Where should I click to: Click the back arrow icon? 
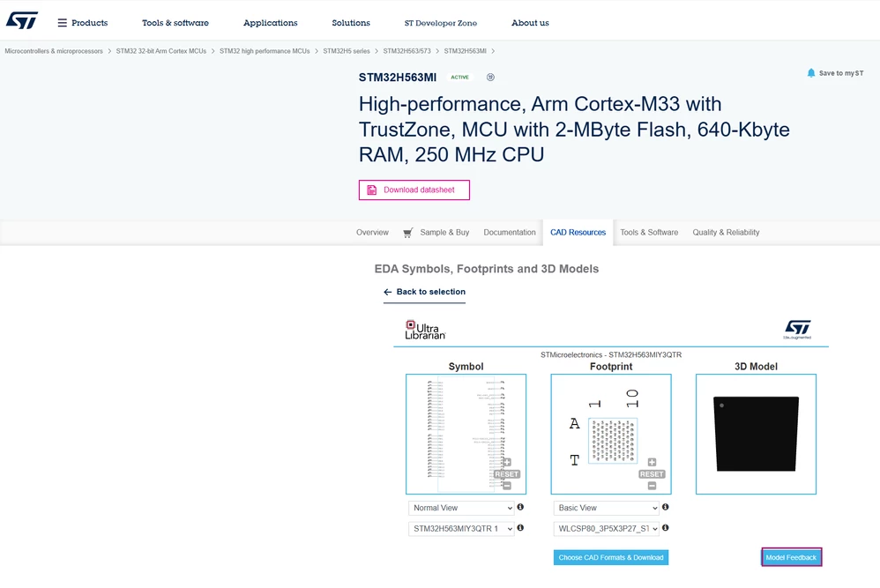click(x=387, y=292)
